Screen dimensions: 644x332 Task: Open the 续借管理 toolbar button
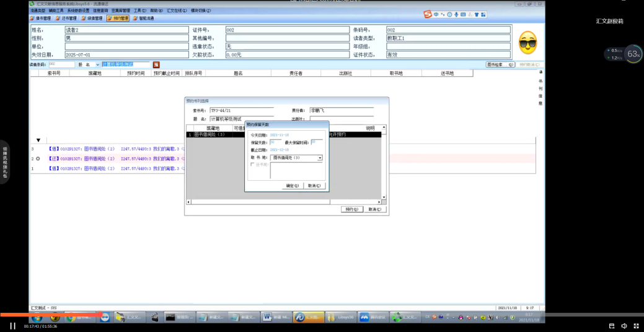point(92,19)
